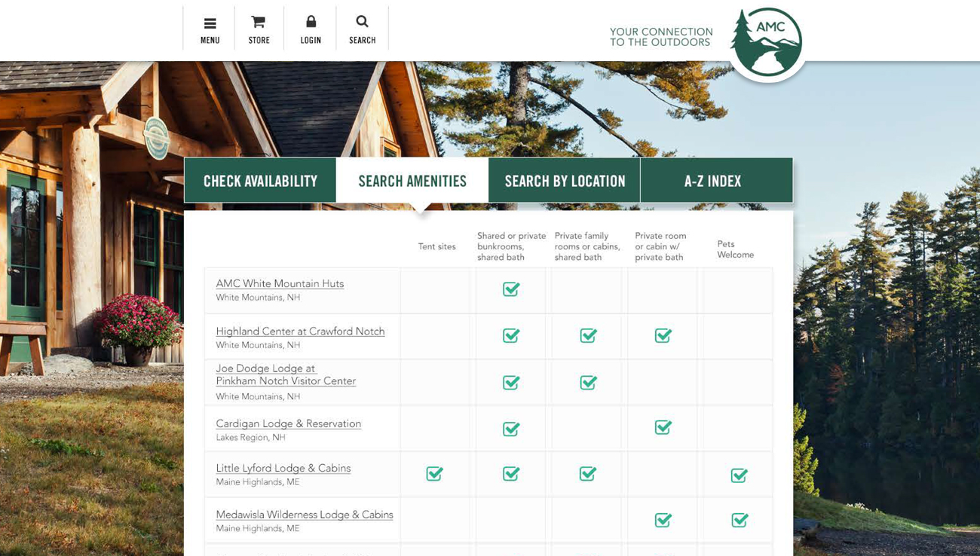The height and width of the screenshot is (556, 980).
Task: Click the Login padlock icon
Action: [311, 21]
